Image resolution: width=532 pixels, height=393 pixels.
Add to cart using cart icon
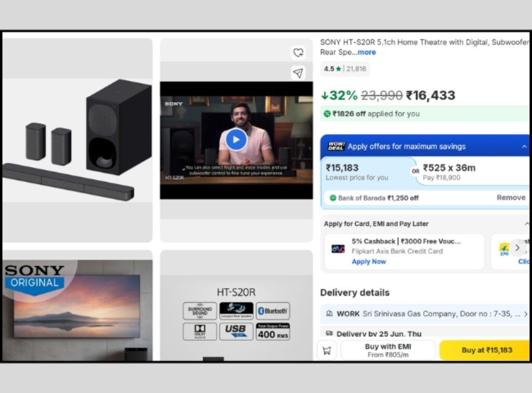tap(327, 350)
